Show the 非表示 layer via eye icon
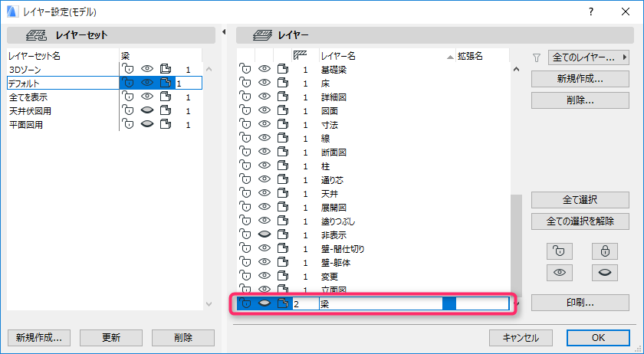This screenshot has width=644, height=354. click(264, 234)
